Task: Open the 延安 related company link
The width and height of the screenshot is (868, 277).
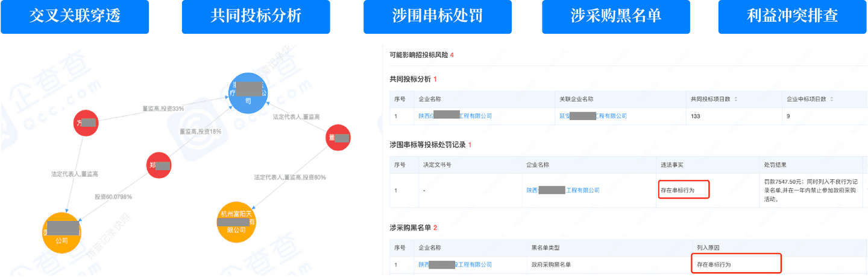Action: [x=593, y=116]
